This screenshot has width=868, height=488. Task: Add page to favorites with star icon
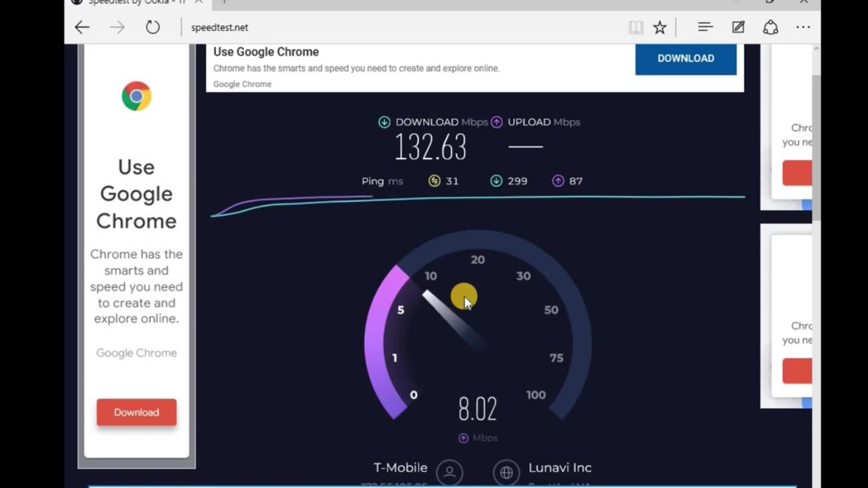click(659, 27)
